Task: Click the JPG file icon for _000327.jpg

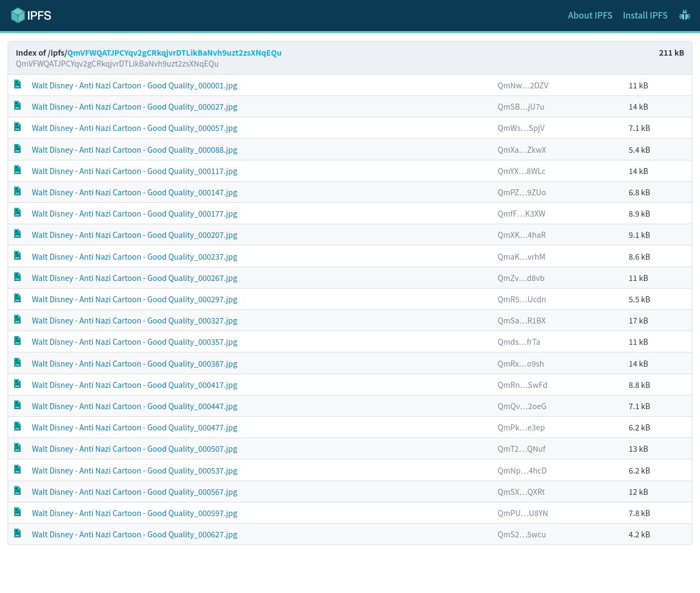Action: point(17,320)
